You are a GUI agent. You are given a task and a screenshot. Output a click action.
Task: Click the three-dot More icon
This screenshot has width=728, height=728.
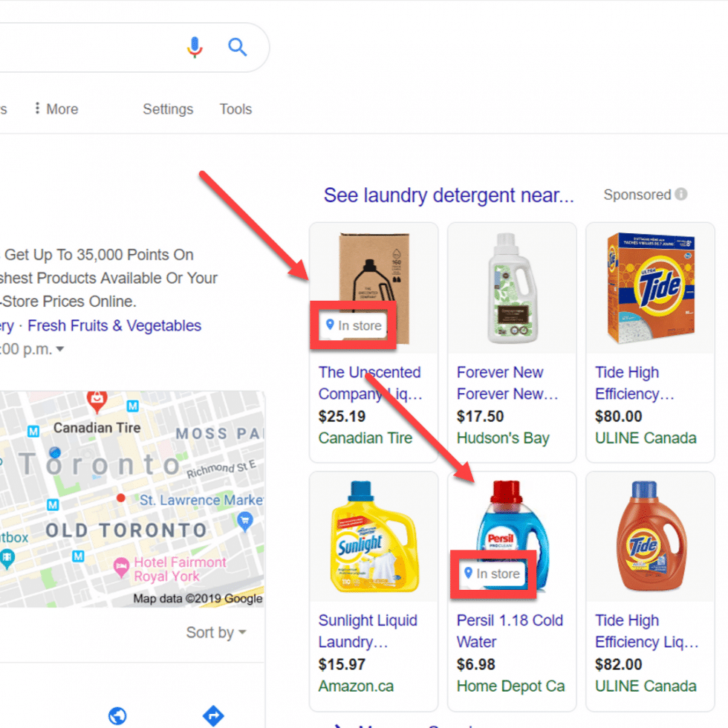click(x=37, y=108)
